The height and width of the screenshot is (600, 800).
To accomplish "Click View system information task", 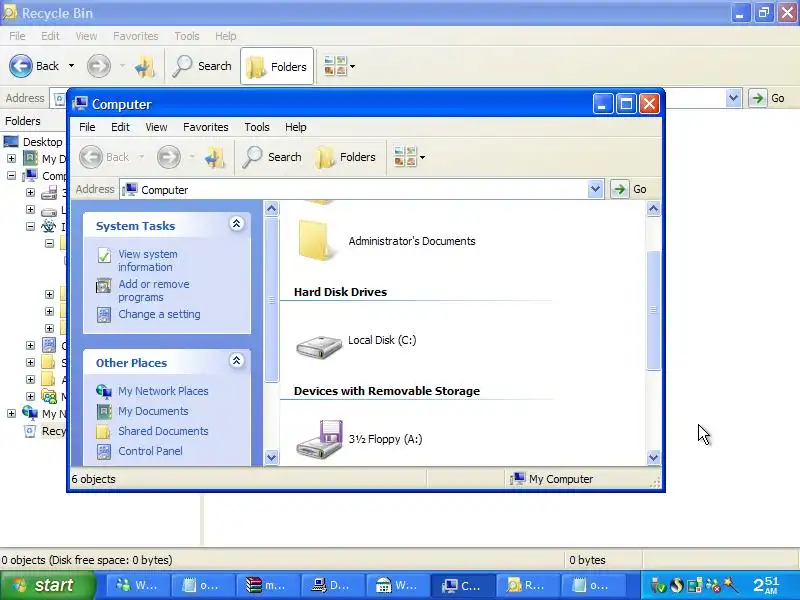I will [x=148, y=260].
